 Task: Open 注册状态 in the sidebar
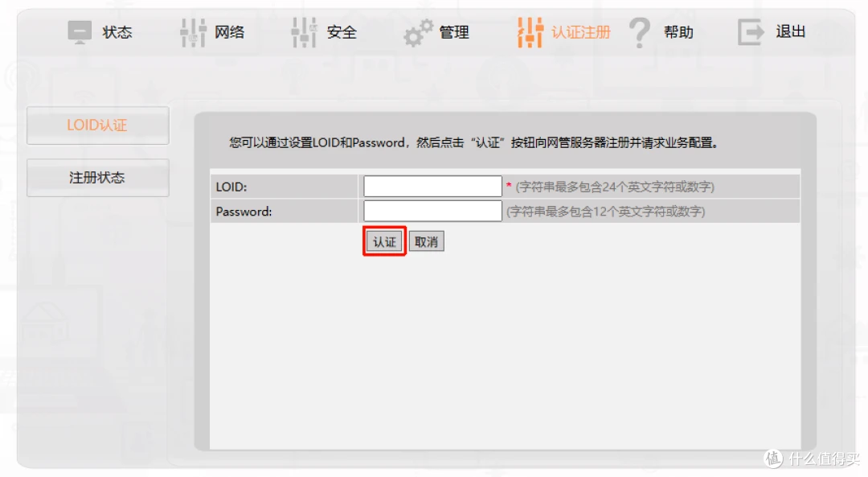coord(98,178)
